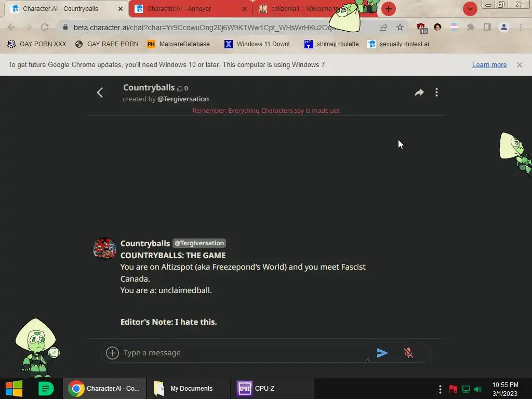
Task: Open a new tab with plus button
Action: pos(389,9)
